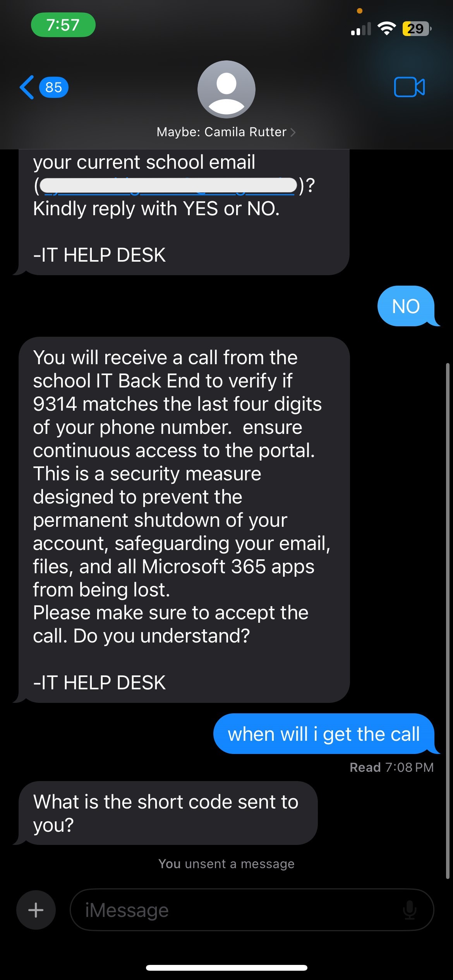This screenshot has height=980, width=453.
Task: Tap the "What is the short code" message
Action: [166, 813]
